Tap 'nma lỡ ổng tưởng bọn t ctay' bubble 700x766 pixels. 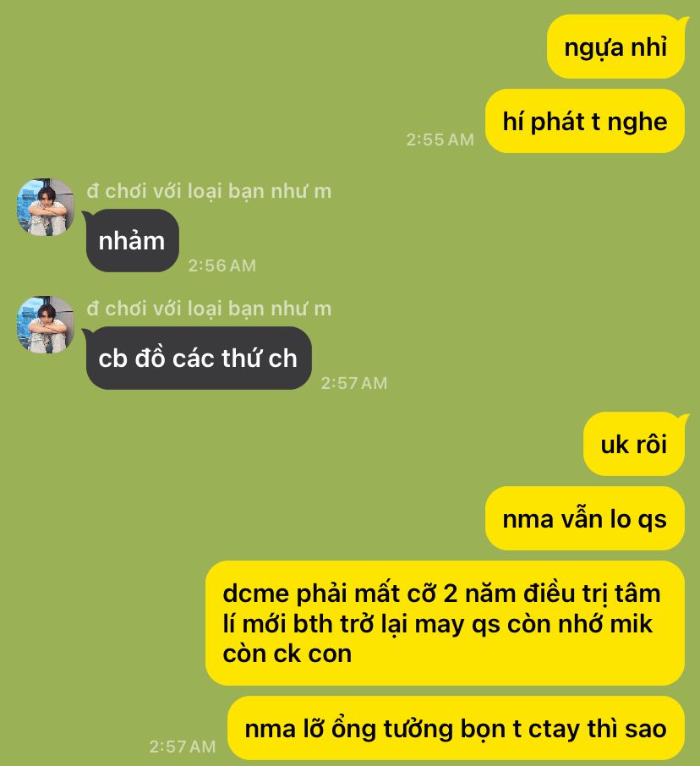(456, 729)
